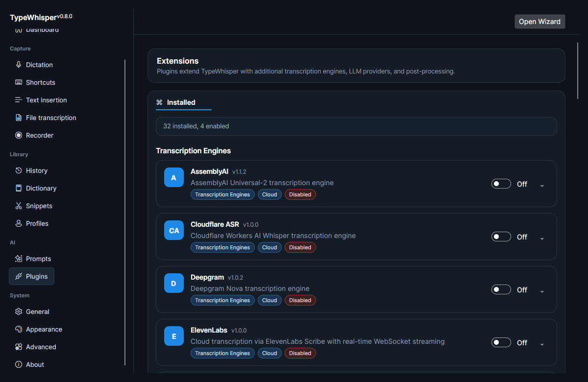Switch on the ElevenLabs plugin
This screenshot has width=588, height=382.
[501, 342]
